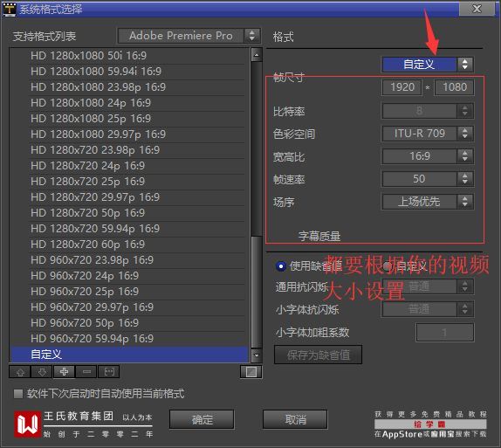Select HD 1280x720 29.97p 16:9
The height and width of the screenshot is (448, 501).
[x=129, y=197]
